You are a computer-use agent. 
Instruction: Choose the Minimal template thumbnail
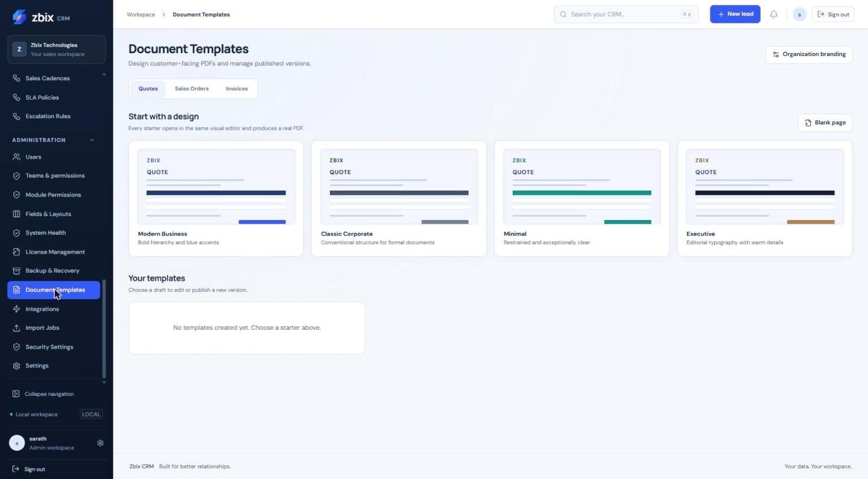tap(582, 186)
